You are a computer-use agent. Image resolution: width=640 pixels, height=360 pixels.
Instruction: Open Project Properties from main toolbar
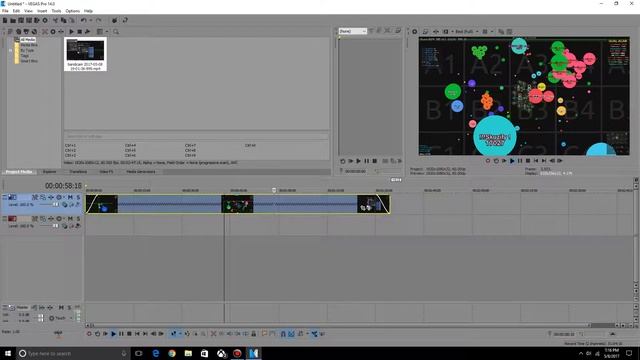tap(45, 20)
